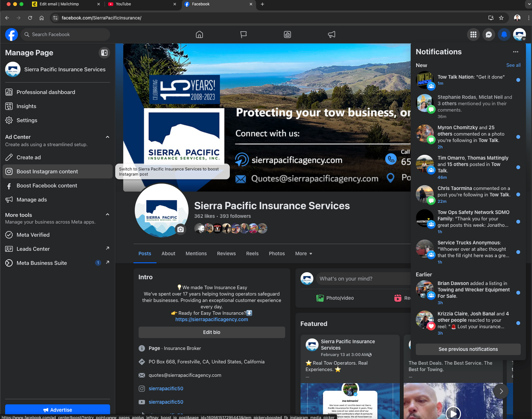The image size is (532, 419).
Task: Open Leads Center
Action: click(x=57, y=249)
